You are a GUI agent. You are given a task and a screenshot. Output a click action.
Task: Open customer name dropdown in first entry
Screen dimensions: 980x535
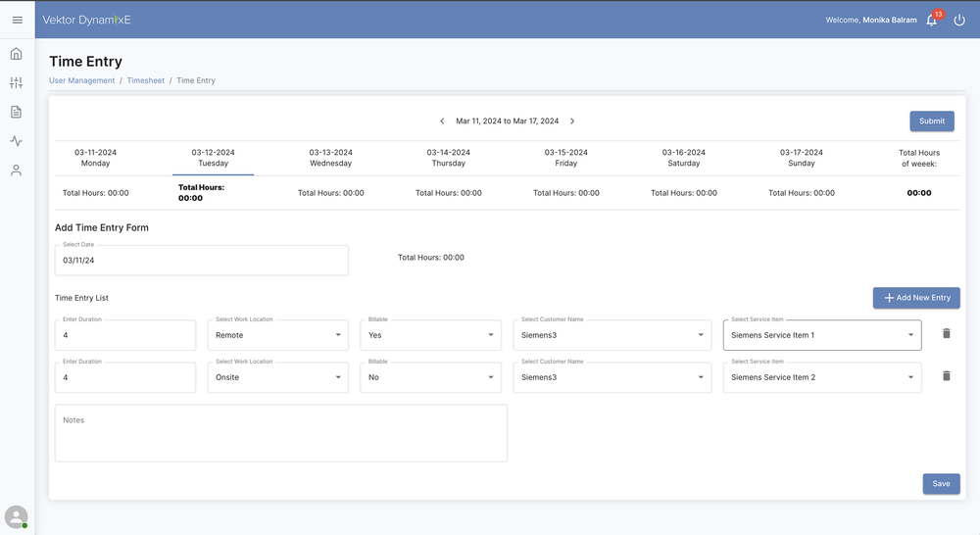612,335
